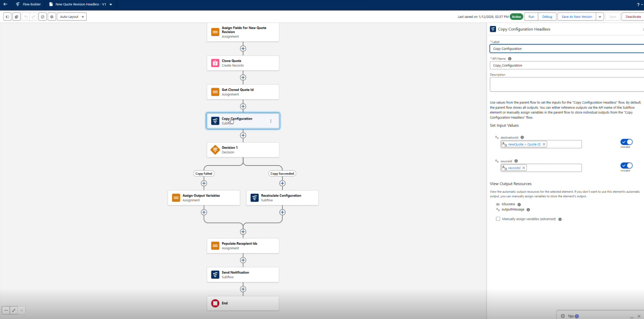The height and width of the screenshot is (319, 644).
Task: Expand the flow name version dropdown
Action: [111, 5]
